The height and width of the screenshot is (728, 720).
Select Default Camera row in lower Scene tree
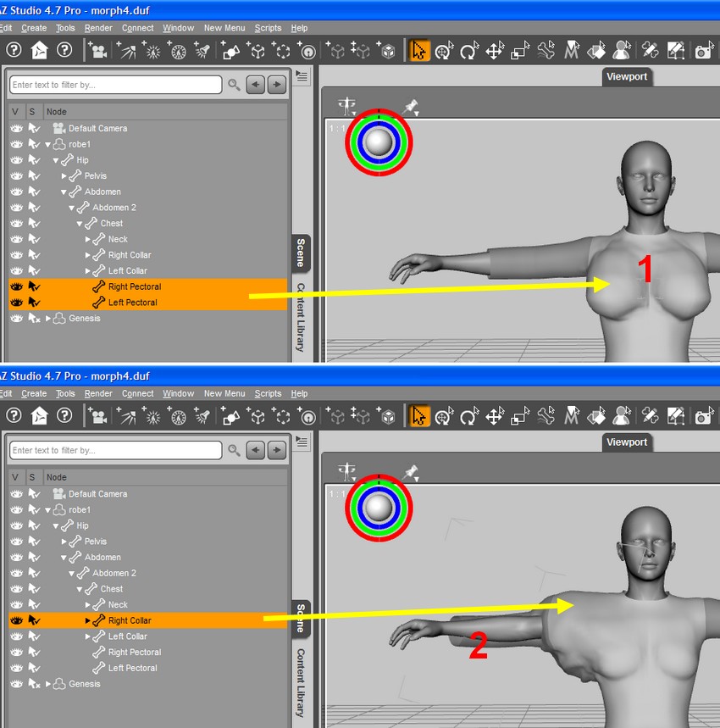click(148, 494)
